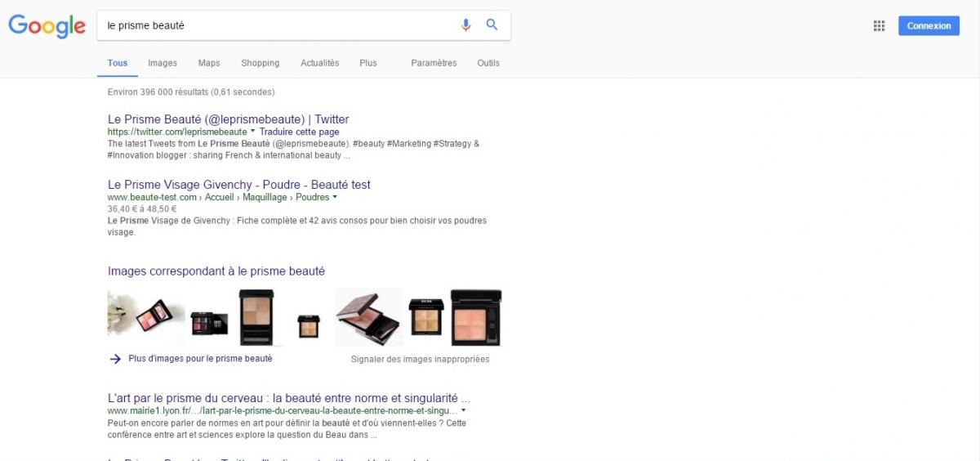Screen dimensions: 980x461
Task: Open the Le Prisme Beauté Twitter result
Action: pos(228,119)
